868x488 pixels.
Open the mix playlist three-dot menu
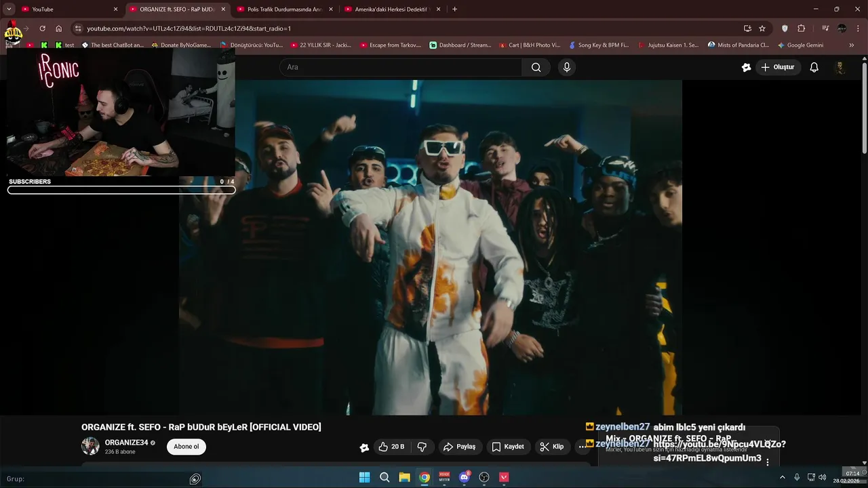[x=768, y=462]
